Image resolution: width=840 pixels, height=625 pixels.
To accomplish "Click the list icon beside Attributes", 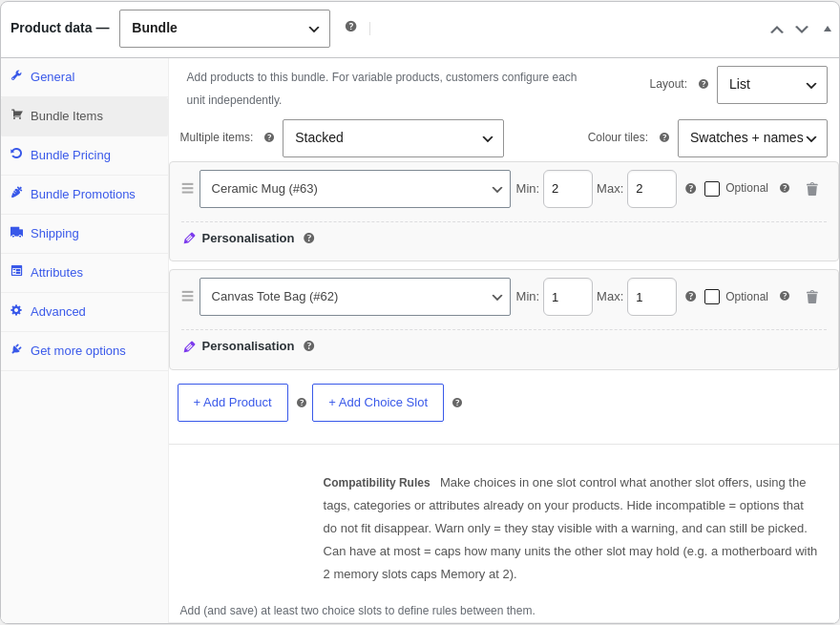I will 16,271.
